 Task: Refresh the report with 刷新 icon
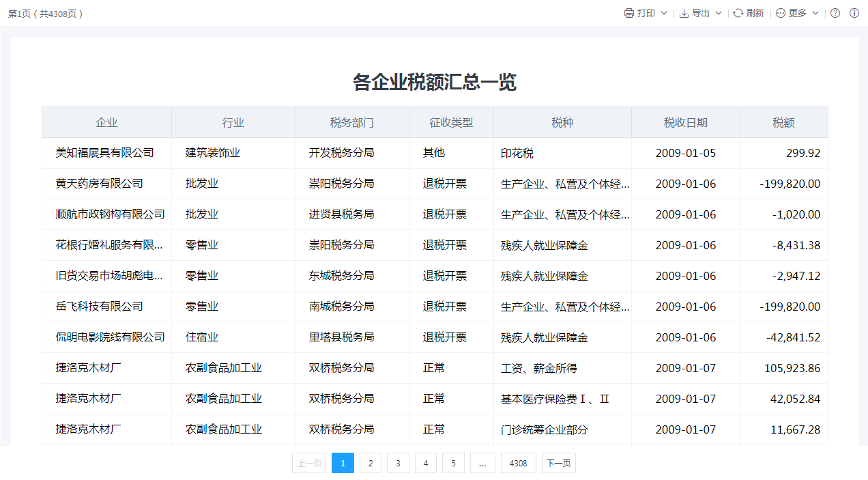tap(738, 13)
